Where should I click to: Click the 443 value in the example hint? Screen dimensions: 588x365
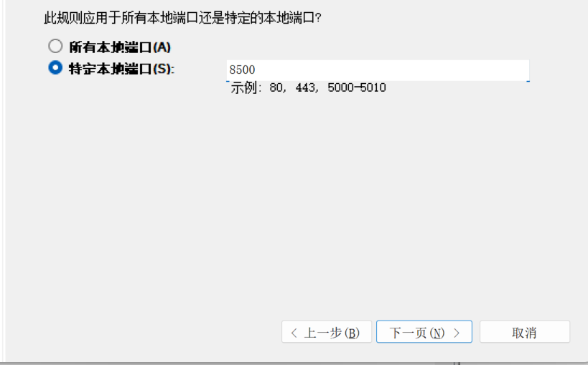tap(305, 87)
